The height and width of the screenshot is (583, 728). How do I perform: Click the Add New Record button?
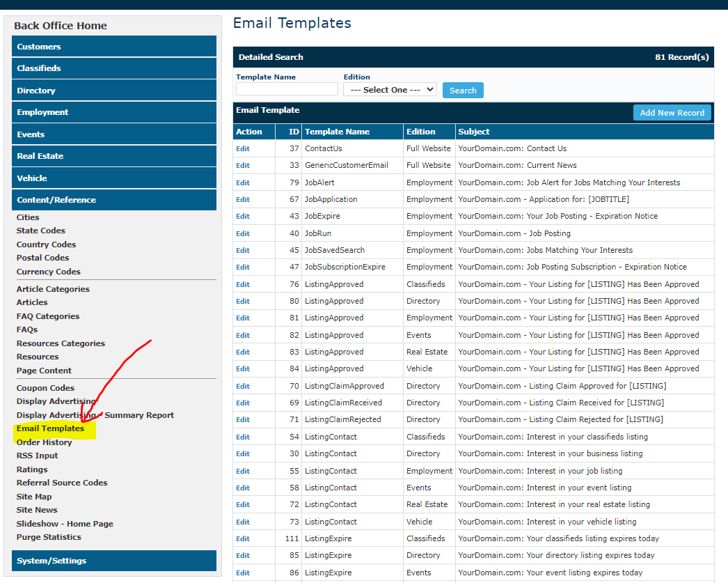(x=672, y=112)
